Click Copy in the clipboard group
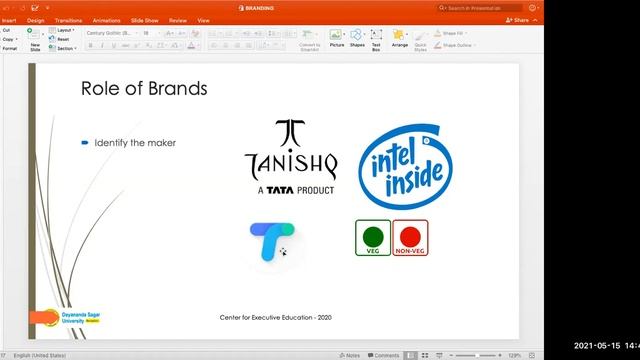This screenshot has height=360, width=640. tap(8, 40)
